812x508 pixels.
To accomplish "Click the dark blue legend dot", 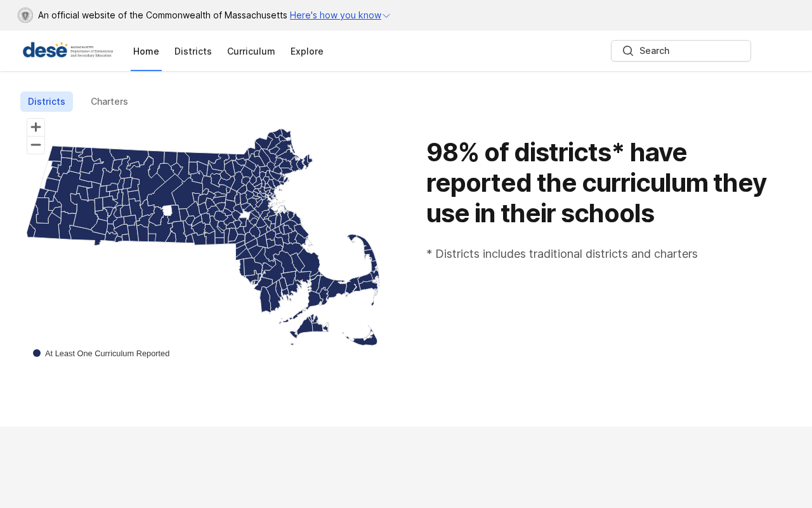I will (37, 353).
